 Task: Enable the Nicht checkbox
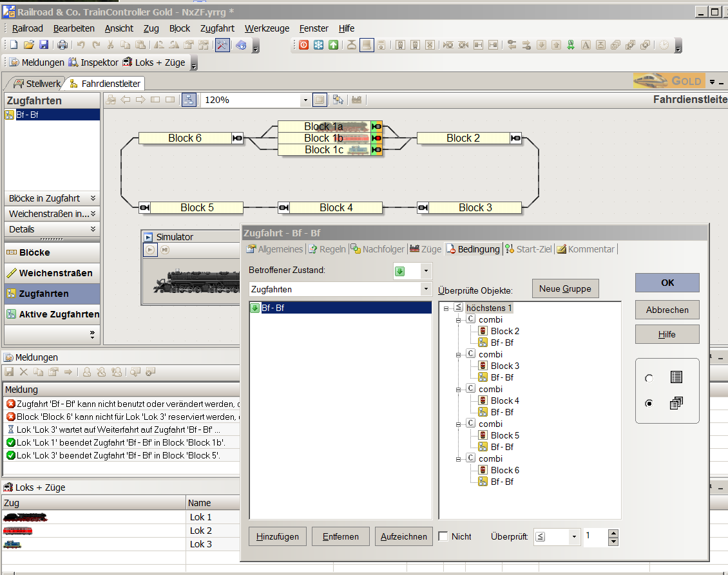(443, 536)
